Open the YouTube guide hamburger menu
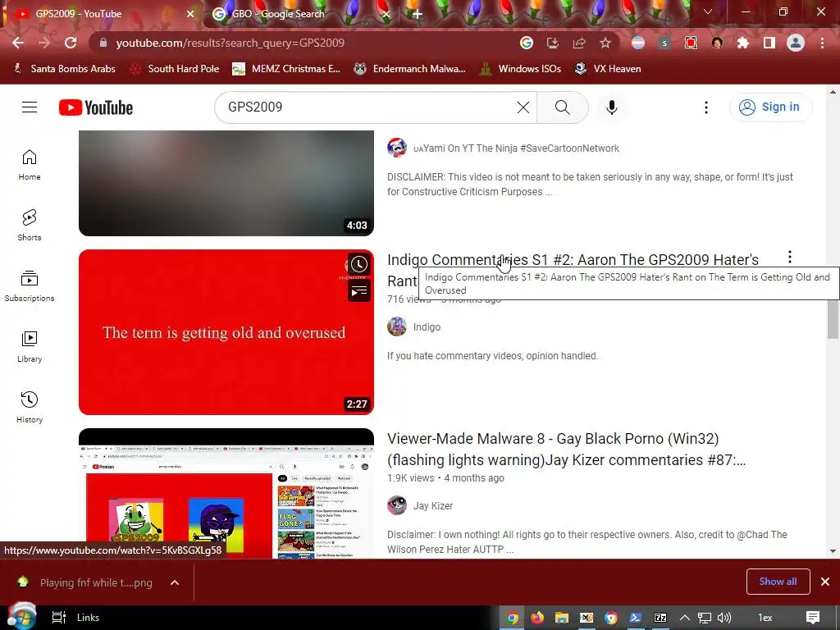This screenshot has width=840, height=630. pyautogui.click(x=30, y=107)
